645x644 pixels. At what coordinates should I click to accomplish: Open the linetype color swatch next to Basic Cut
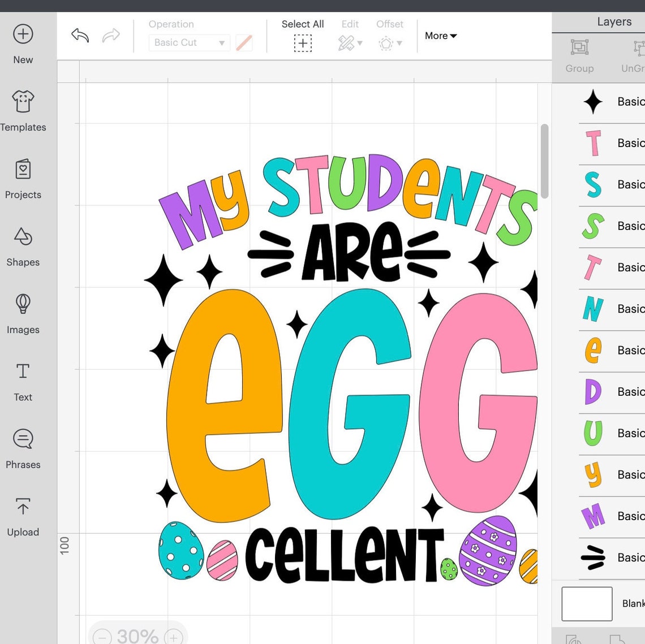click(x=243, y=42)
